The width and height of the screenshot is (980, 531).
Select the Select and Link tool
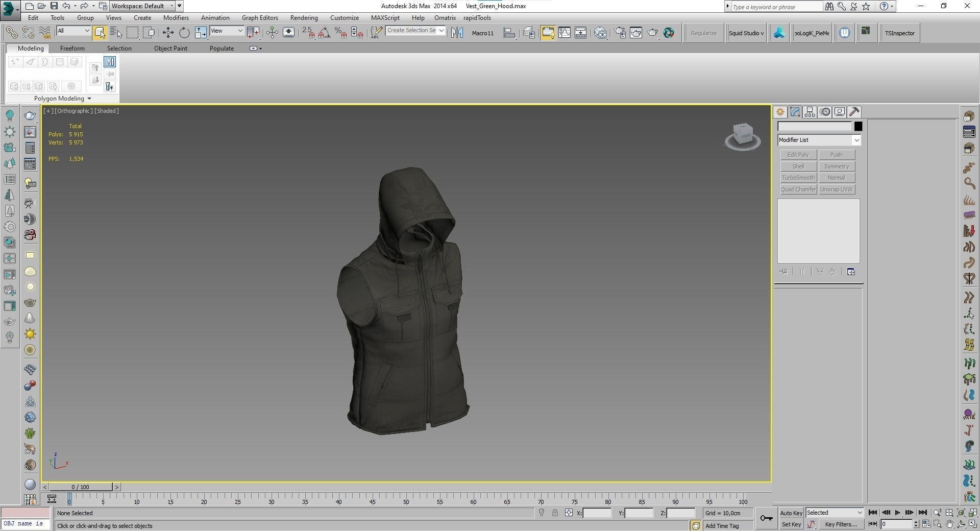12,33
